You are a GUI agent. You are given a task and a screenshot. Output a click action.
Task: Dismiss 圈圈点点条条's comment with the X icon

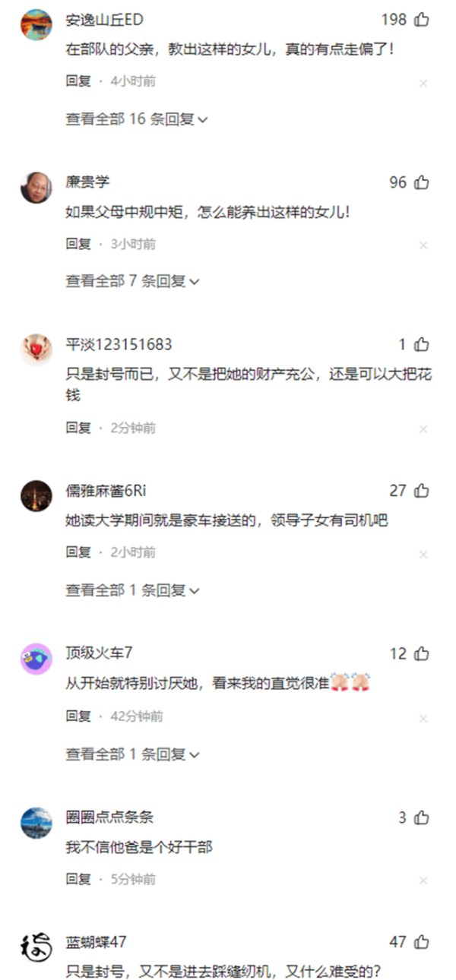click(x=423, y=880)
